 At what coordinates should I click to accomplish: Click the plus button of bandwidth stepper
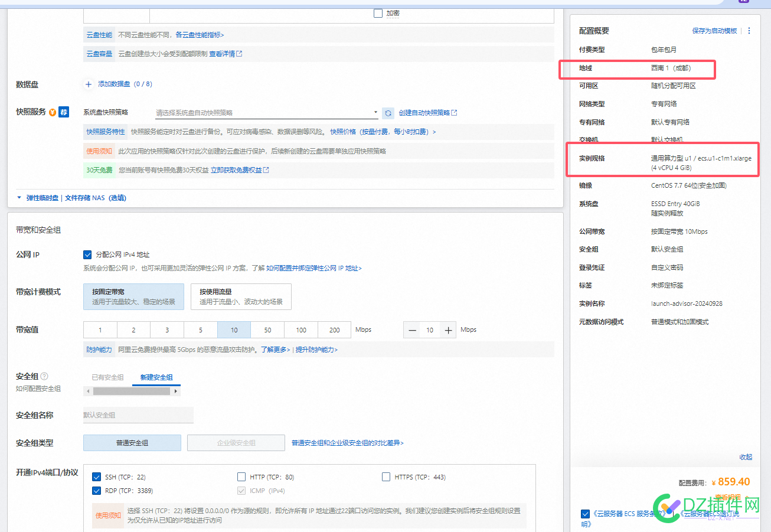[x=449, y=330]
